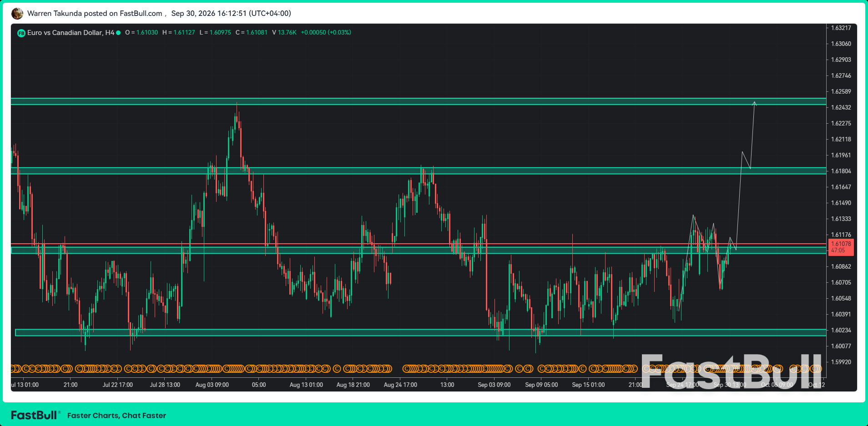Click the 1.60234 price axis label
The image size is (868, 426).
click(x=841, y=330)
